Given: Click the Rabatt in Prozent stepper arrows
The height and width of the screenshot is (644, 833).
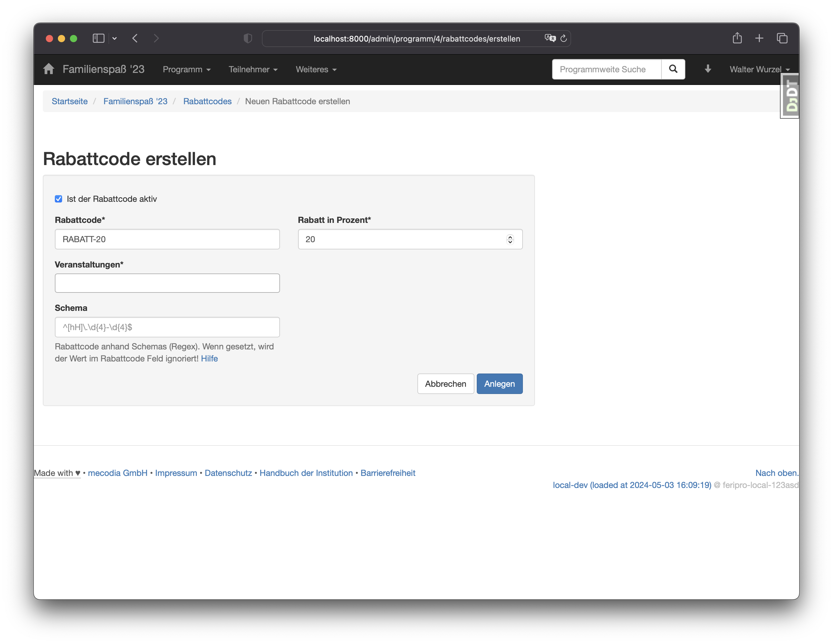Looking at the screenshot, I should [x=510, y=239].
